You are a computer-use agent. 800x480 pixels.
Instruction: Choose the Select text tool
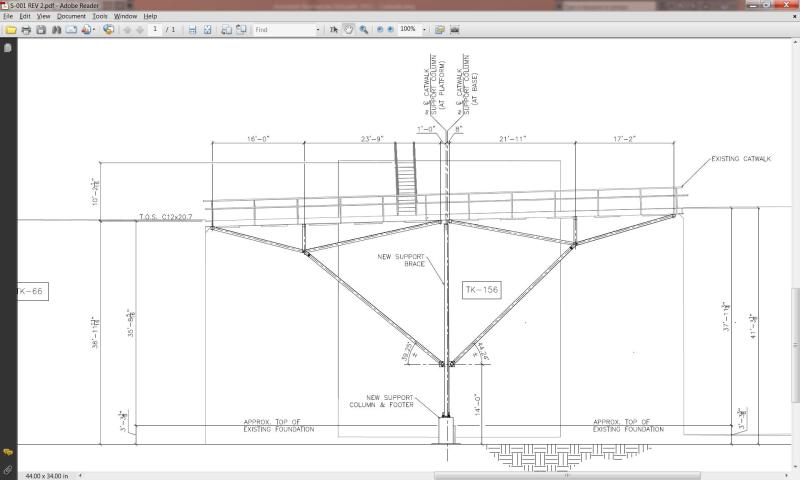tap(334, 30)
